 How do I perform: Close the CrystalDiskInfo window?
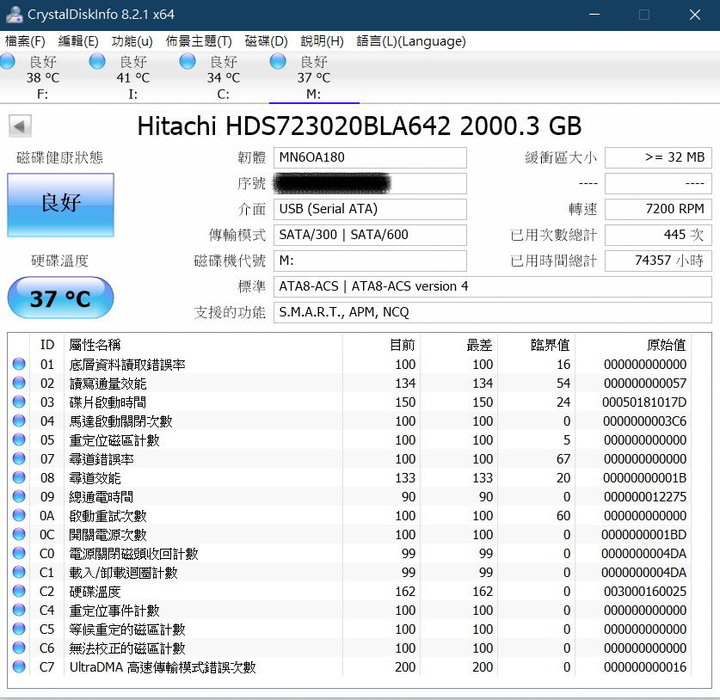[695, 15]
